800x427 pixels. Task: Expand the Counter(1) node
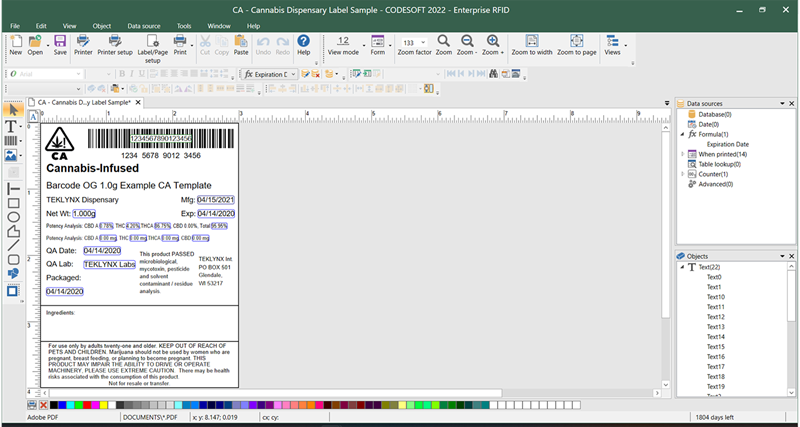682,174
